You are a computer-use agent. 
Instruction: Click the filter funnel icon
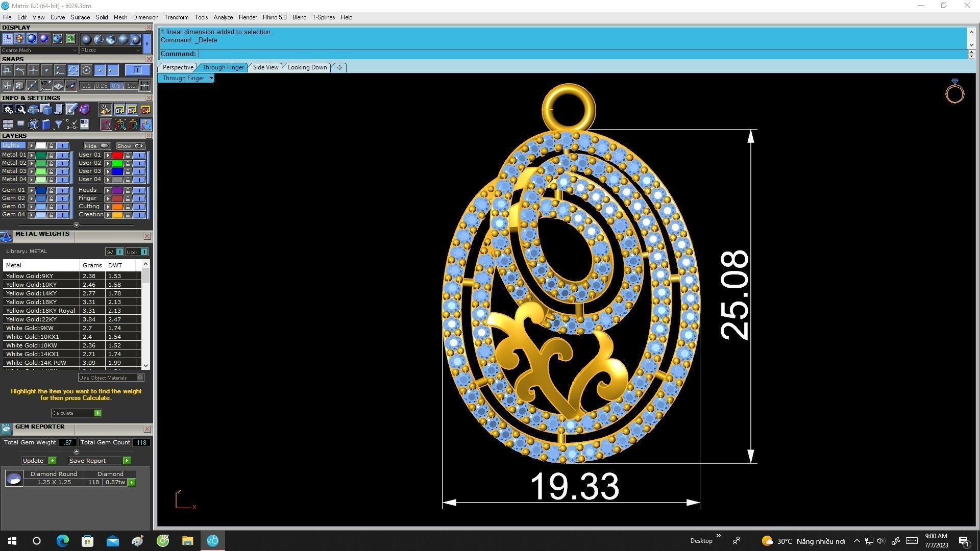point(58,124)
